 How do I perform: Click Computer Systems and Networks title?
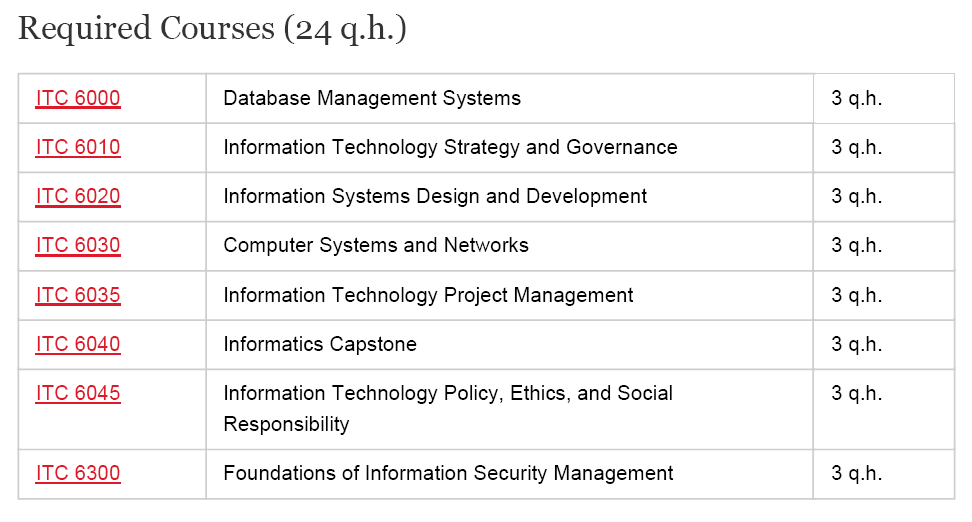tap(376, 245)
